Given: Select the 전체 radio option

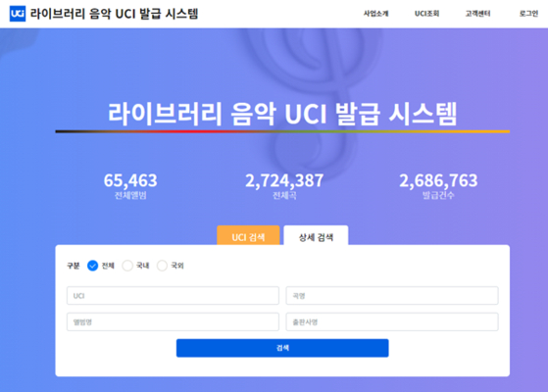Looking at the screenshot, I should pos(92,266).
